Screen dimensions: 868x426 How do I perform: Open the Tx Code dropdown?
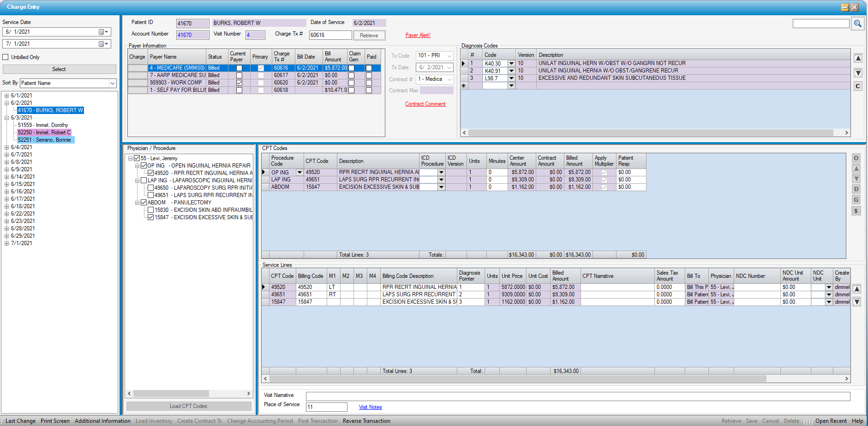(x=449, y=56)
